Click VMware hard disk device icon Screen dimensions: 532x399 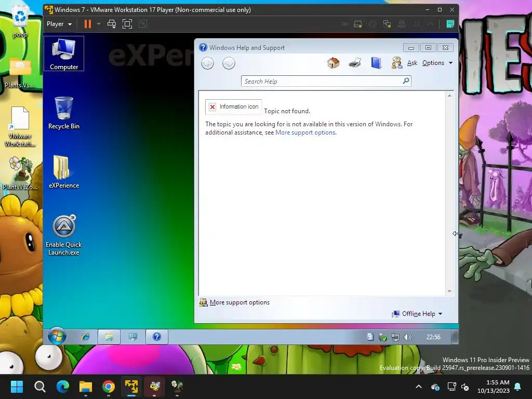click(358, 24)
